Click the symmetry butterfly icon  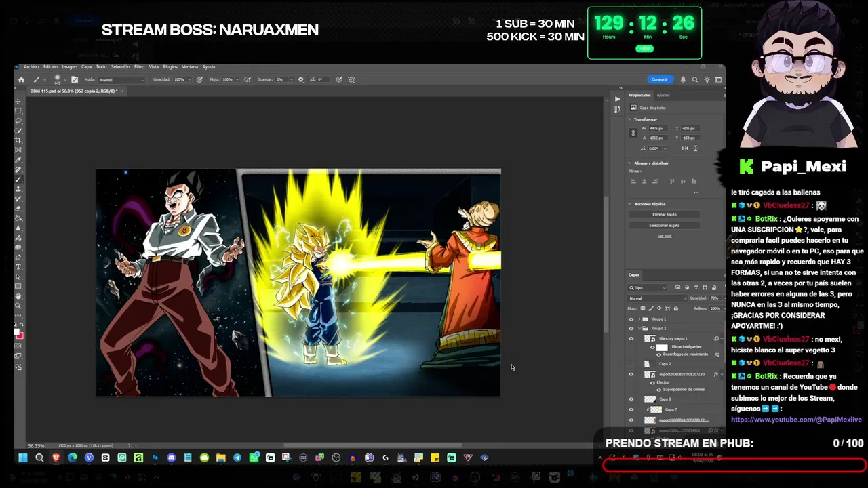(x=351, y=79)
